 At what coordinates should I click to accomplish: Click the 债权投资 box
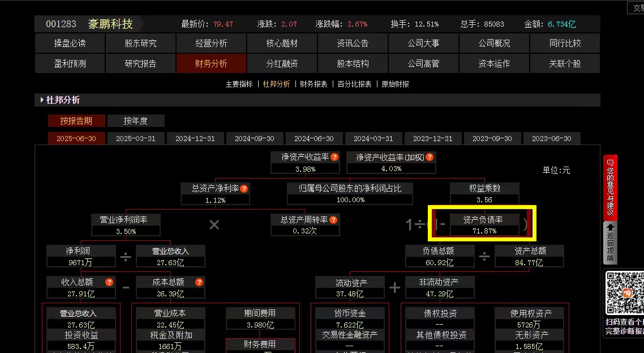pyautogui.click(x=440, y=319)
